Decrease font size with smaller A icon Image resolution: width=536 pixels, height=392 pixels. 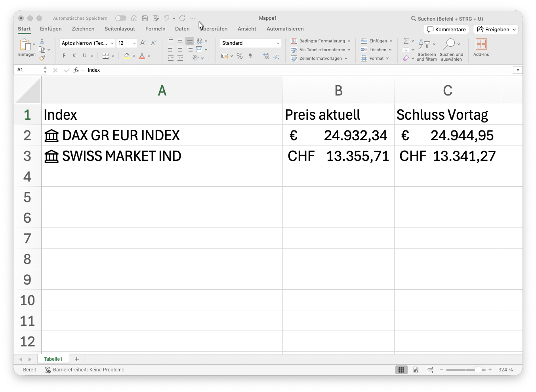[x=153, y=43]
